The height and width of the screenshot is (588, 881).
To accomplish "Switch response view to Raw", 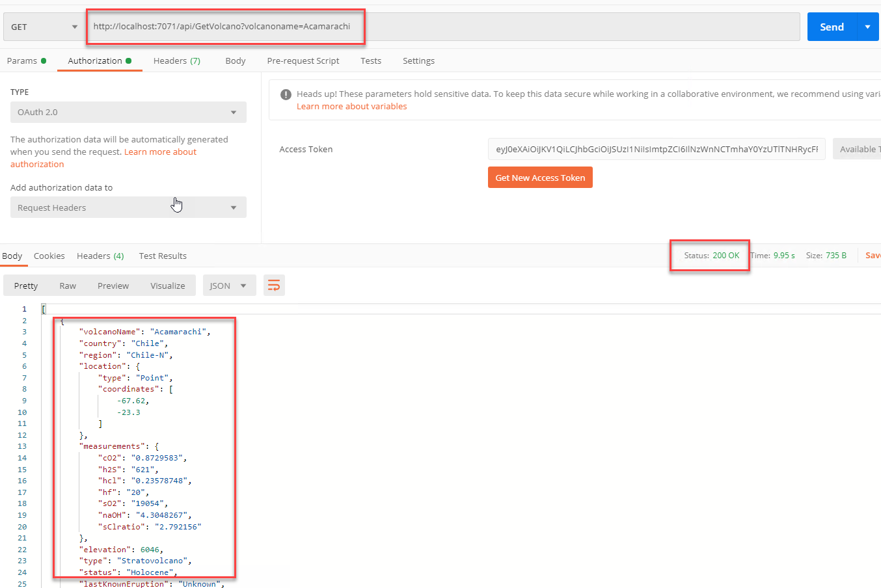I will pyautogui.click(x=68, y=286).
